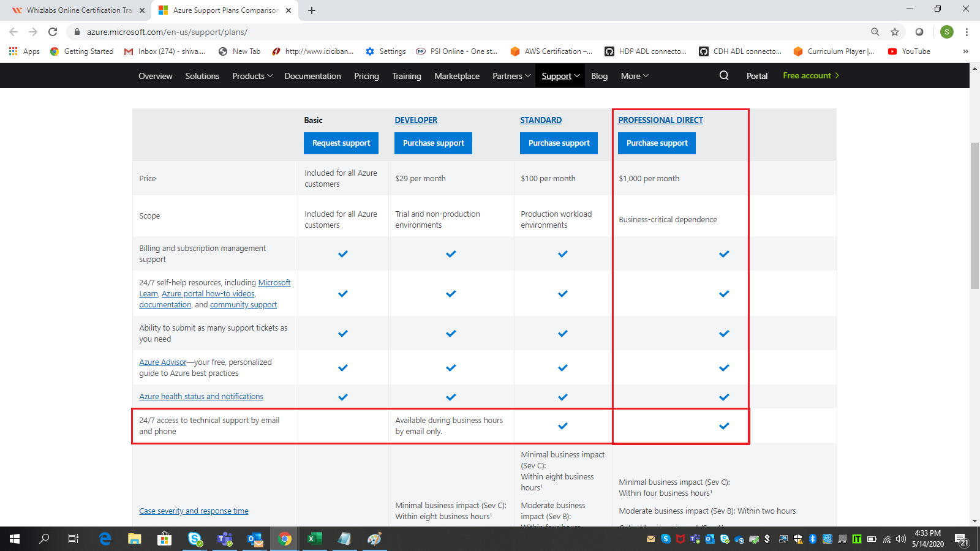Image resolution: width=980 pixels, height=551 pixels.
Task: Open Training in the nav bar
Action: (x=407, y=76)
